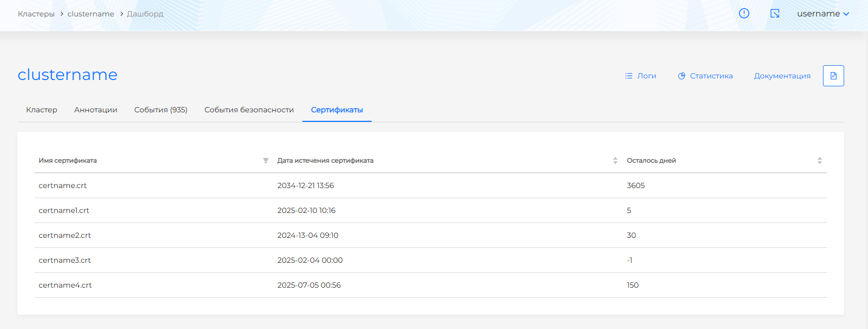
Task: Open the Документация link
Action: pyautogui.click(x=782, y=76)
